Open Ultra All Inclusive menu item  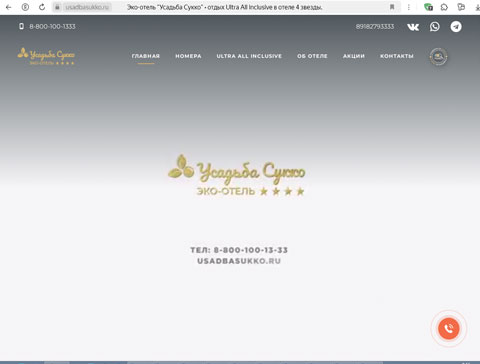(x=249, y=56)
